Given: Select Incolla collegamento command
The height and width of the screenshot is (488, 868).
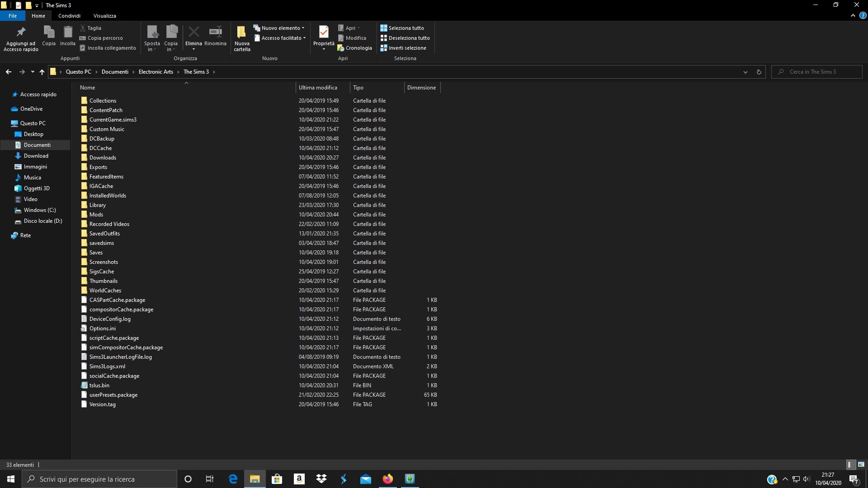Looking at the screenshot, I should [108, 48].
